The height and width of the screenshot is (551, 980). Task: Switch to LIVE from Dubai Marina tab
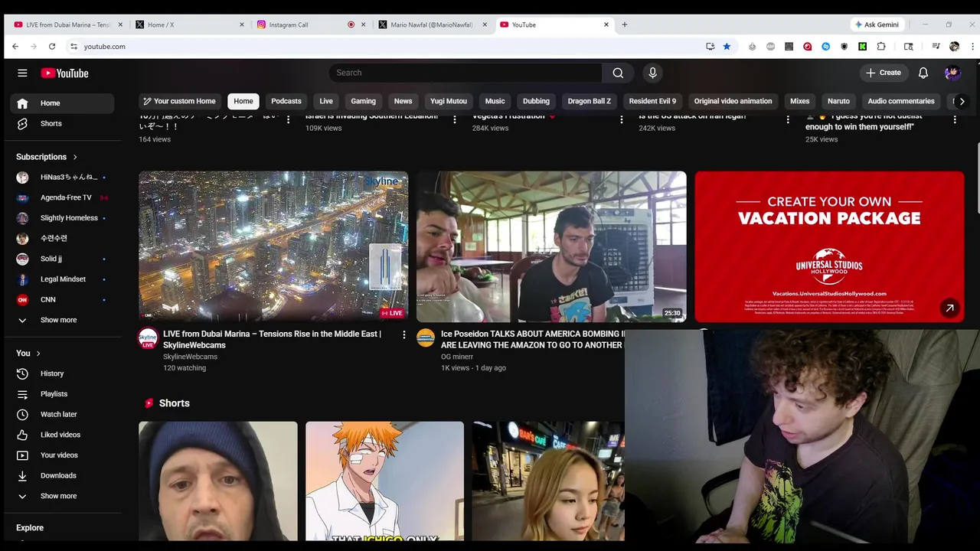[68, 24]
